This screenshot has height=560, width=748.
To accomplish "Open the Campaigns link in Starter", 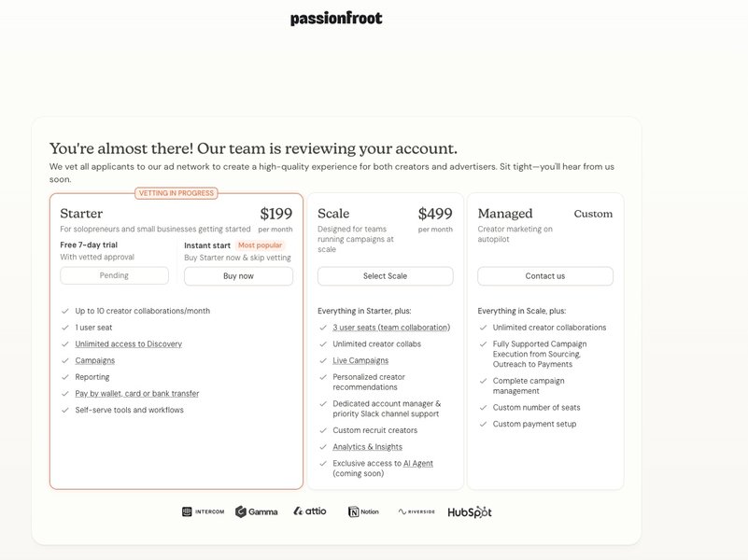I will pyautogui.click(x=94, y=360).
